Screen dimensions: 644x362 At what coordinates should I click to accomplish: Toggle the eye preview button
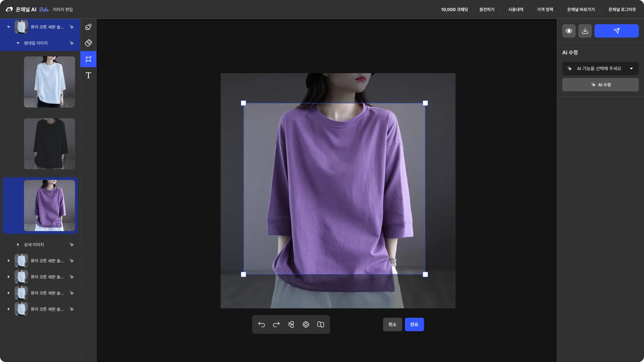click(x=569, y=31)
